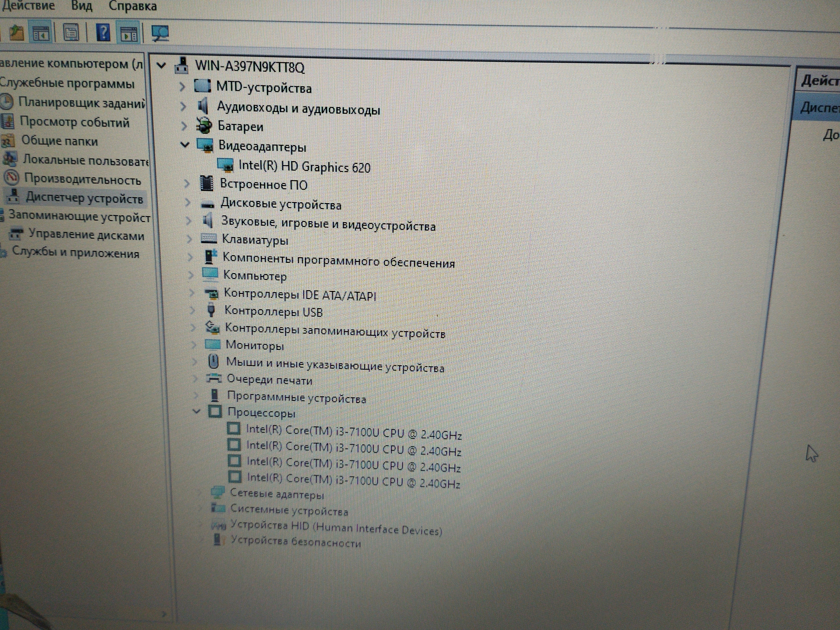
Task: Expand the Контроллеры USB category
Action: point(193,311)
